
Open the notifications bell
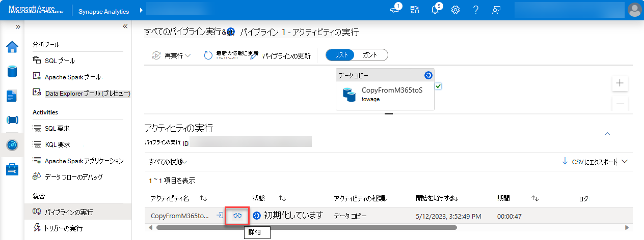[x=436, y=10]
